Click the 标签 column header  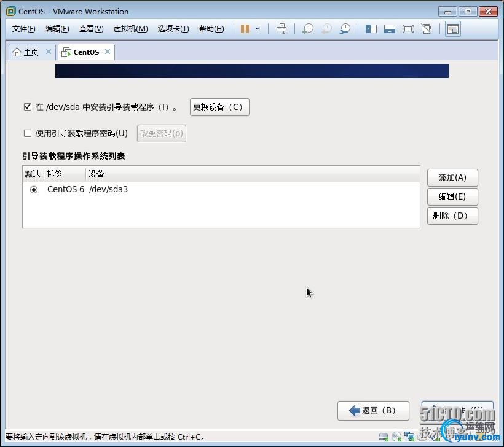click(65, 174)
